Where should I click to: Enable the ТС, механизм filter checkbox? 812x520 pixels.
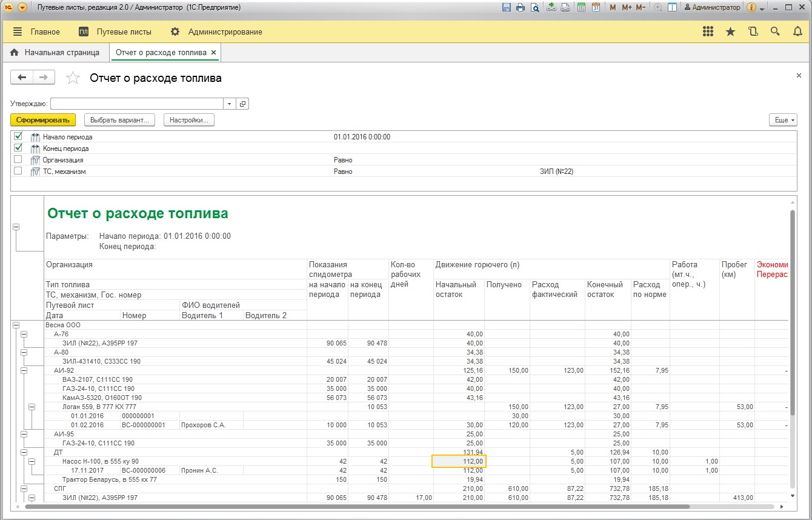pos(18,171)
